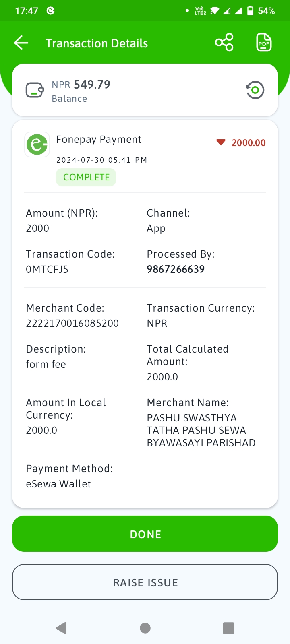Tap the Android back navigation button

(x=61, y=628)
